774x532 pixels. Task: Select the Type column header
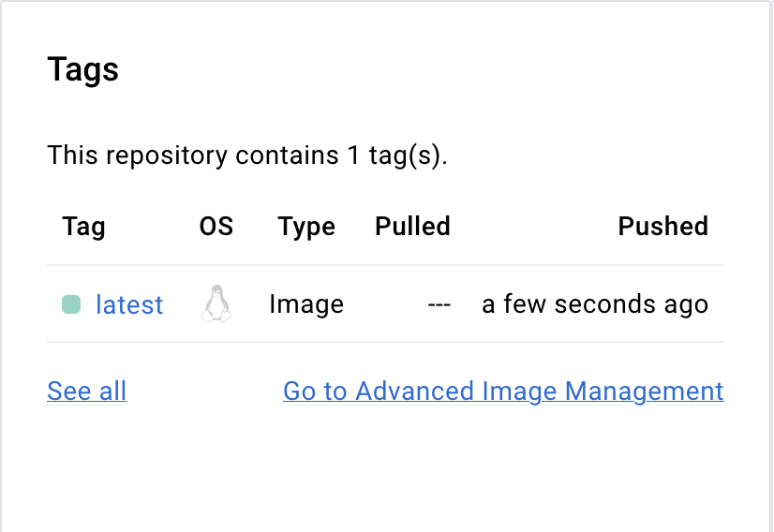[306, 227]
